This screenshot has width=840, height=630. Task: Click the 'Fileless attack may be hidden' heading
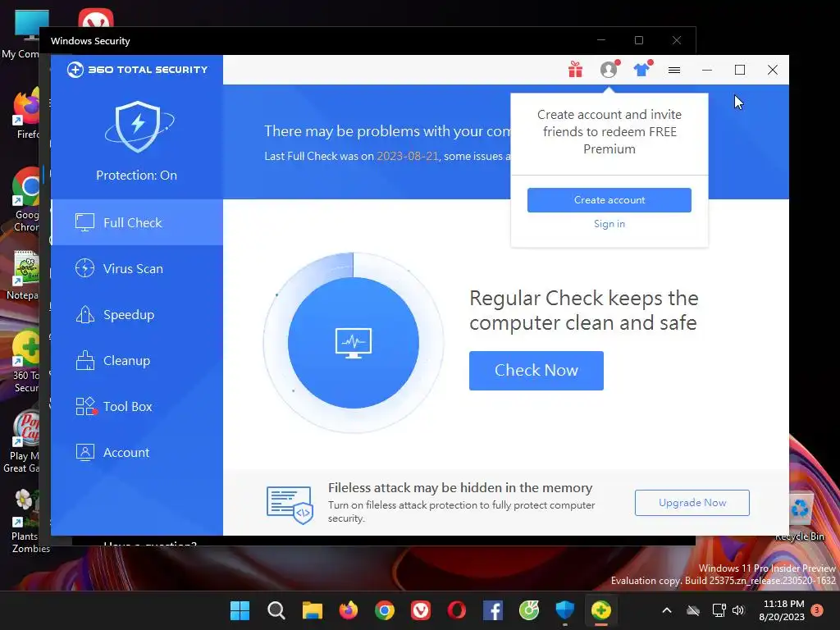(x=460, y=487)
